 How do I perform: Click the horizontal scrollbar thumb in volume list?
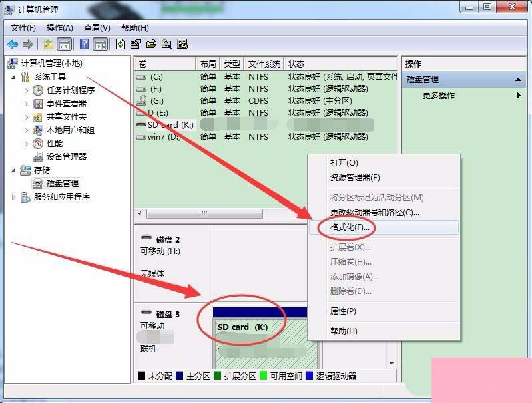[x=204, y=213]
